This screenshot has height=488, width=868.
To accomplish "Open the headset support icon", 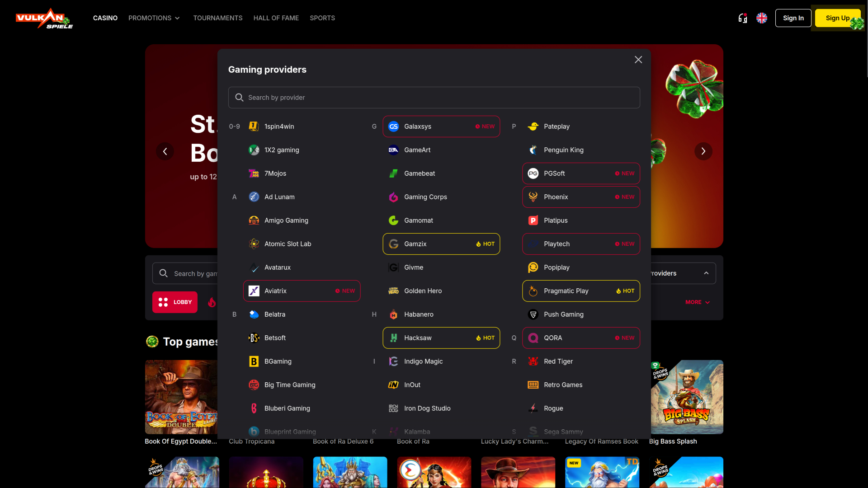I will click(742, 18).
